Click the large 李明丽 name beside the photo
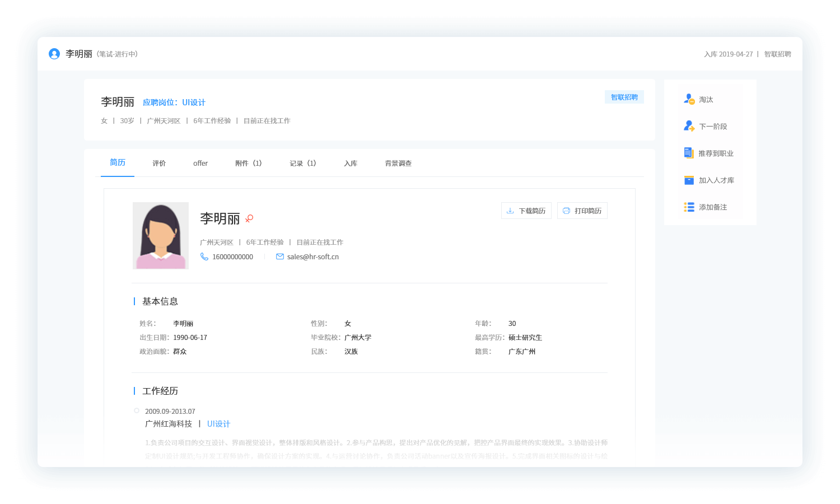840x504 pixels. [220, 218]
